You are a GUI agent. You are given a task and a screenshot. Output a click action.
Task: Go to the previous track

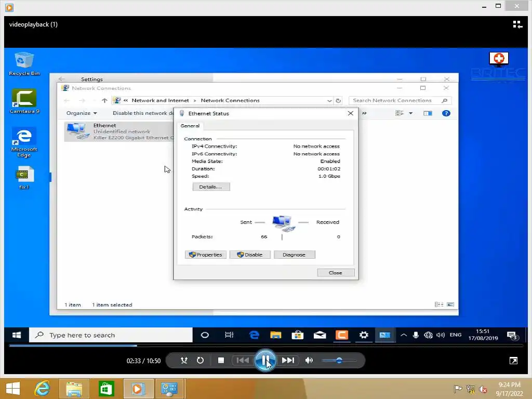(243, 361)
